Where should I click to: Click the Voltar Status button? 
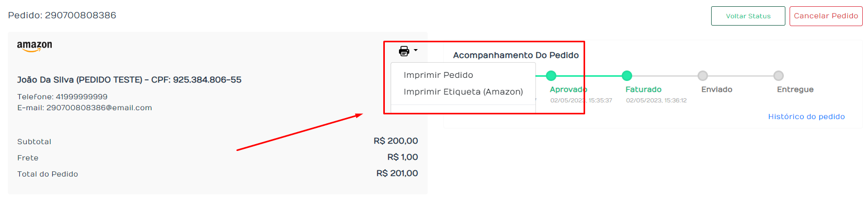[748, 16]
